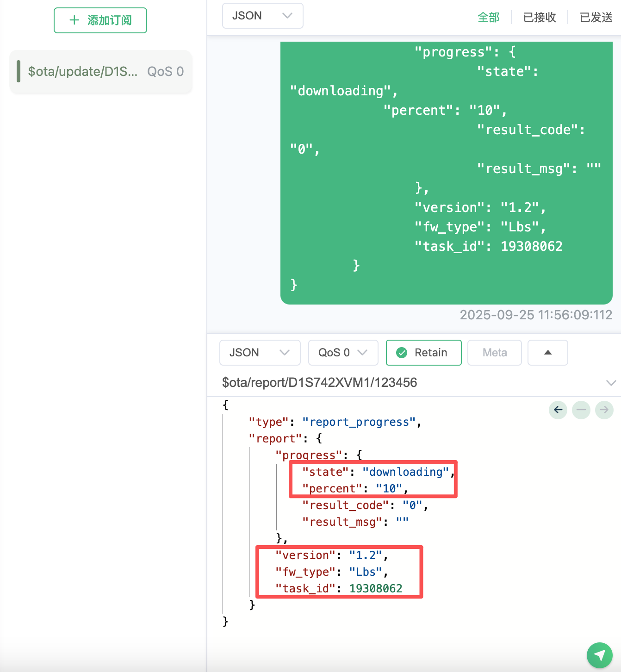Image resolution: width=621 pixels, height=672 pixels.
Task: Open the QoS 0 dropdown
Action: pos(343,353)
